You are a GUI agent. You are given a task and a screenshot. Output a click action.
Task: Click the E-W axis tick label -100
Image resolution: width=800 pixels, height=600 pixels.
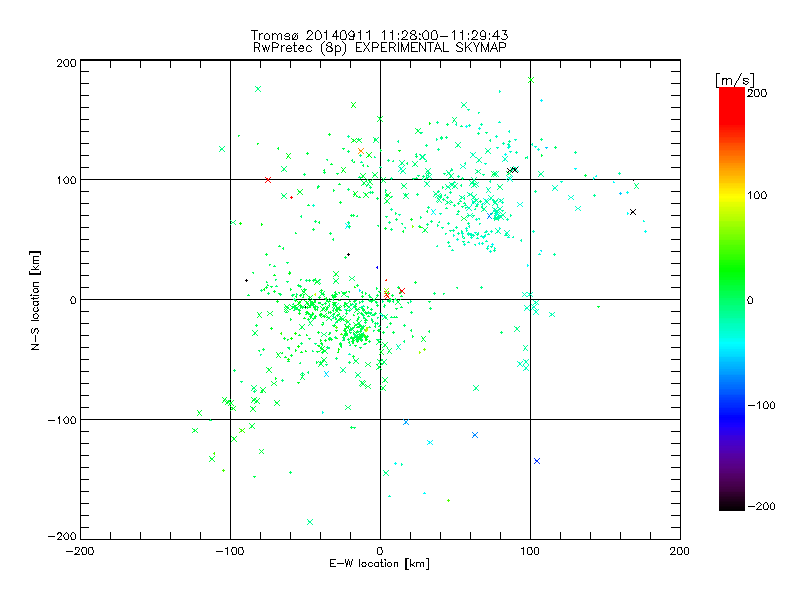tap(230, 551)
